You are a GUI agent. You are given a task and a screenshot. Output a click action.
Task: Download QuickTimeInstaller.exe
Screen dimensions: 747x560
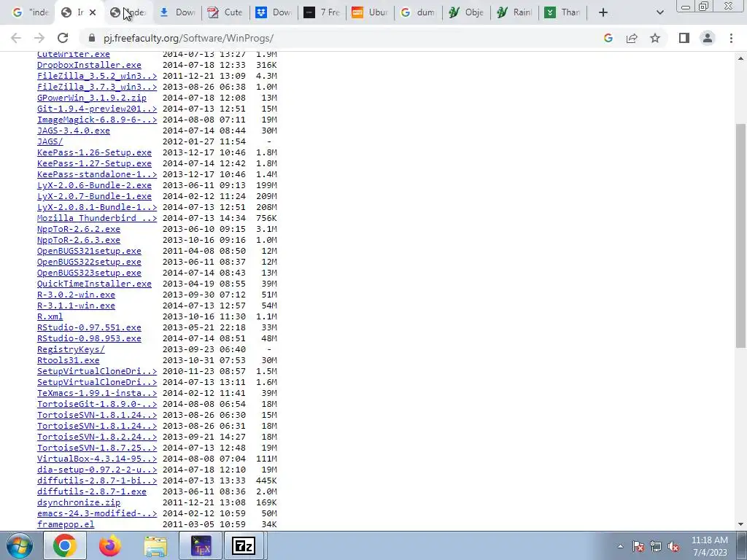pyautogui.click(x=94, y=284)
